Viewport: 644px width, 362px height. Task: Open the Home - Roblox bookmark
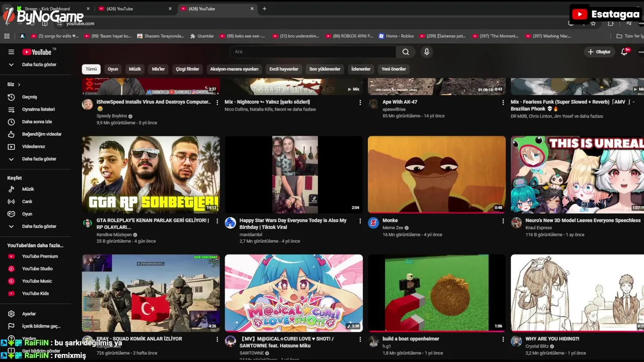tap(396, 36)
